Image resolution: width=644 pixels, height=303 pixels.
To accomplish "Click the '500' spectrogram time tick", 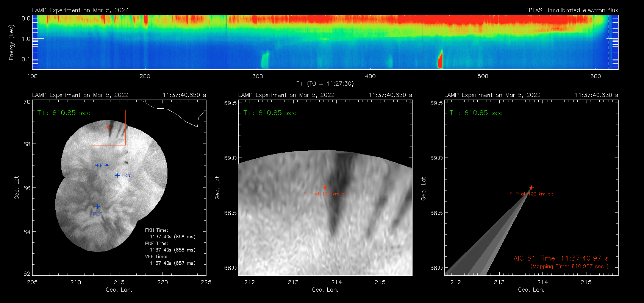I will (483, 76).
